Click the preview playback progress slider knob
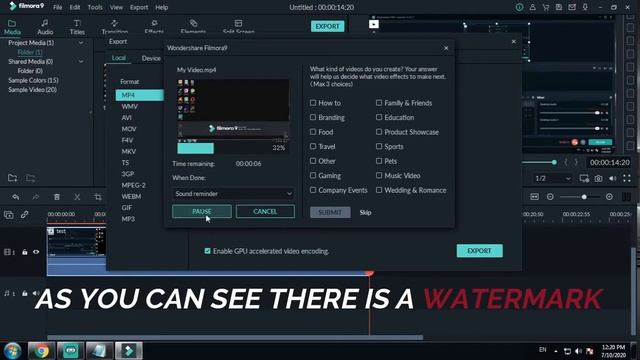The height and width of the screenshot is (360, 640). tap(554, 162)
